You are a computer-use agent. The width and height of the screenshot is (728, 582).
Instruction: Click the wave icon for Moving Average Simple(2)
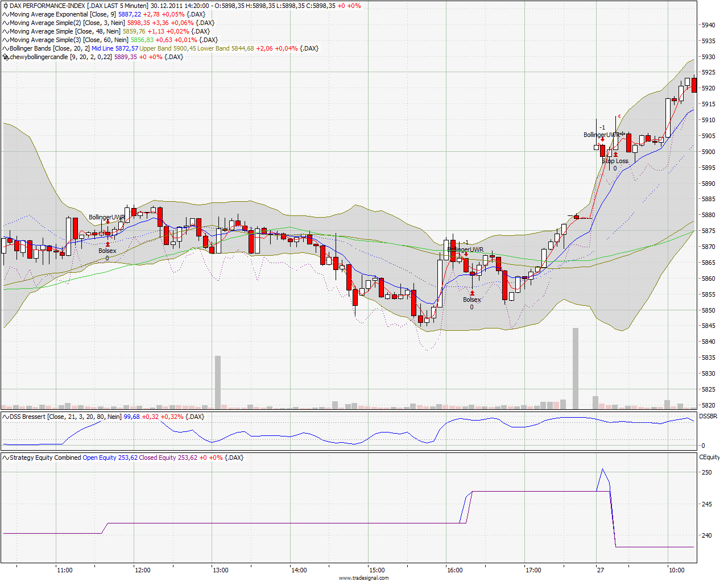point(6,23)
